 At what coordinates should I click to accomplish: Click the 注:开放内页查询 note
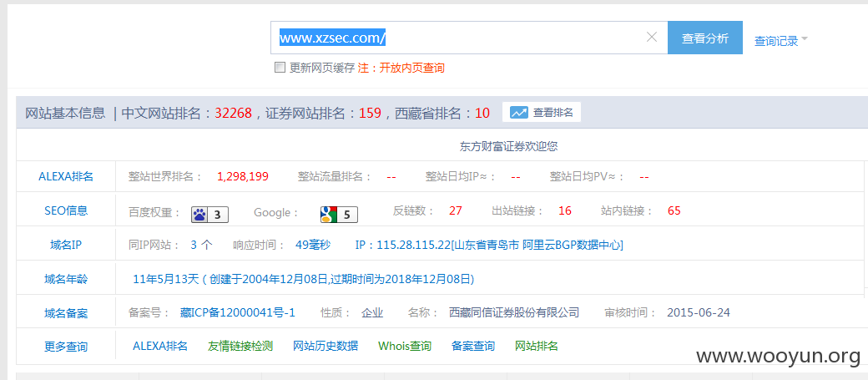point(401,68)
